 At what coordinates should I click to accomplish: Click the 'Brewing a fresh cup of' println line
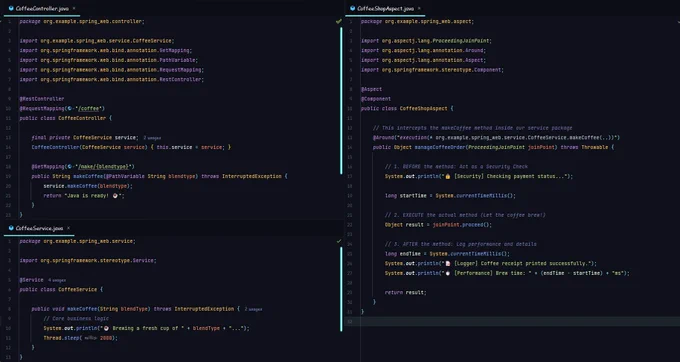147,328
